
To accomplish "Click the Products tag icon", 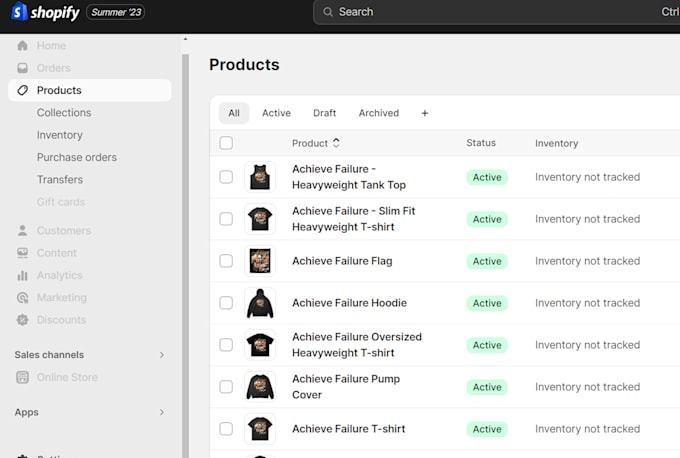I will point(23,90).
